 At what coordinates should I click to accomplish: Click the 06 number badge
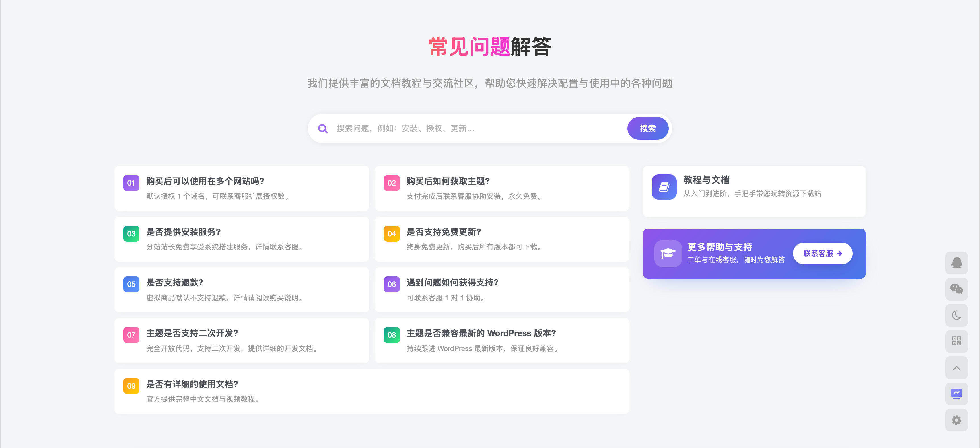point(392,284)
